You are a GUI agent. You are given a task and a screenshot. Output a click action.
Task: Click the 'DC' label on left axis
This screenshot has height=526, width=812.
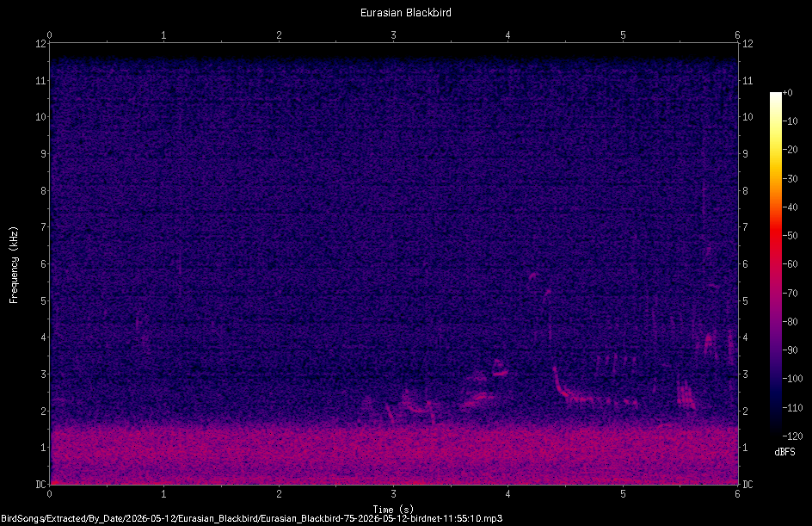coord(40,484)
